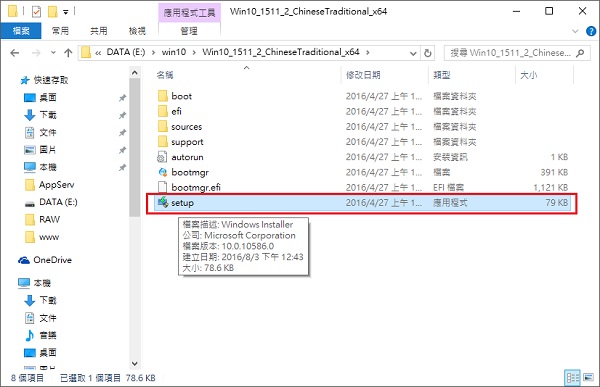Open the 檔案 menu tab
600x387 pixels.
pyautogui.click(x=21, y=31)
